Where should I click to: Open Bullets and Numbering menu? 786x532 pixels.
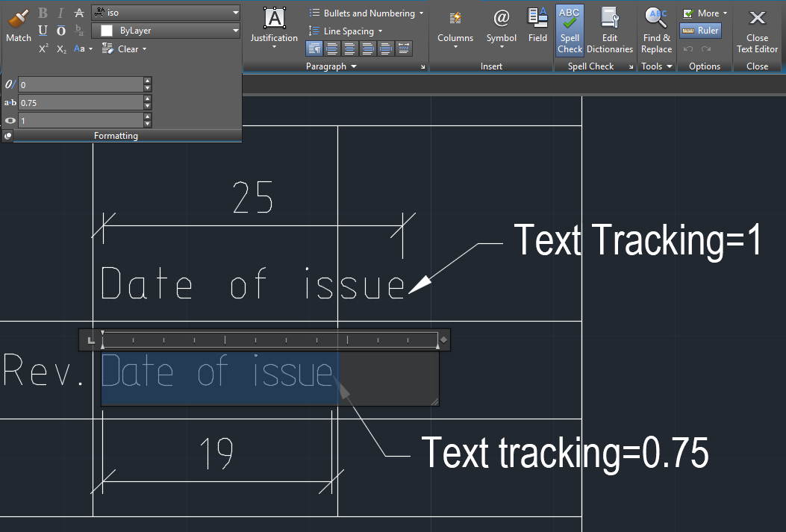point(367,13)
